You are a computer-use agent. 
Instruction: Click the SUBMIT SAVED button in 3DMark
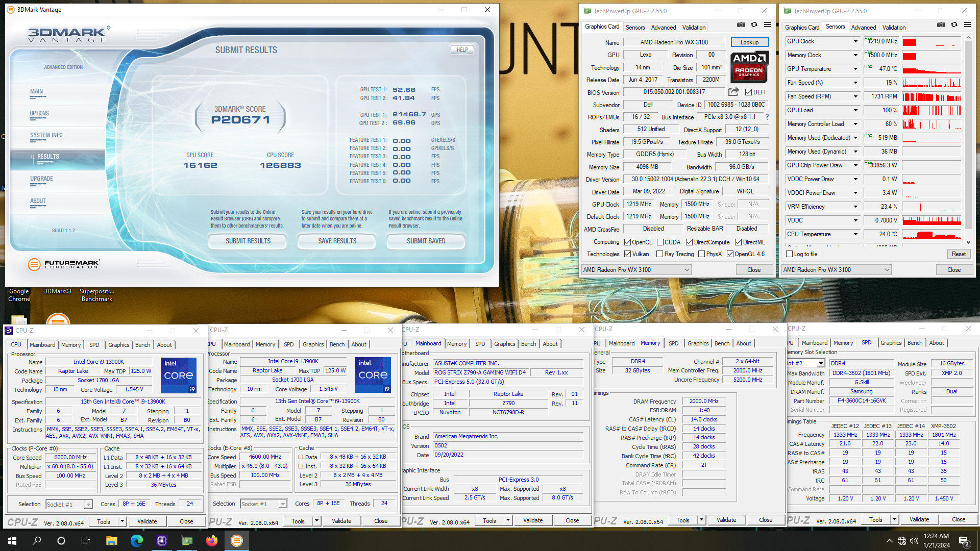(x=426, y=241)
